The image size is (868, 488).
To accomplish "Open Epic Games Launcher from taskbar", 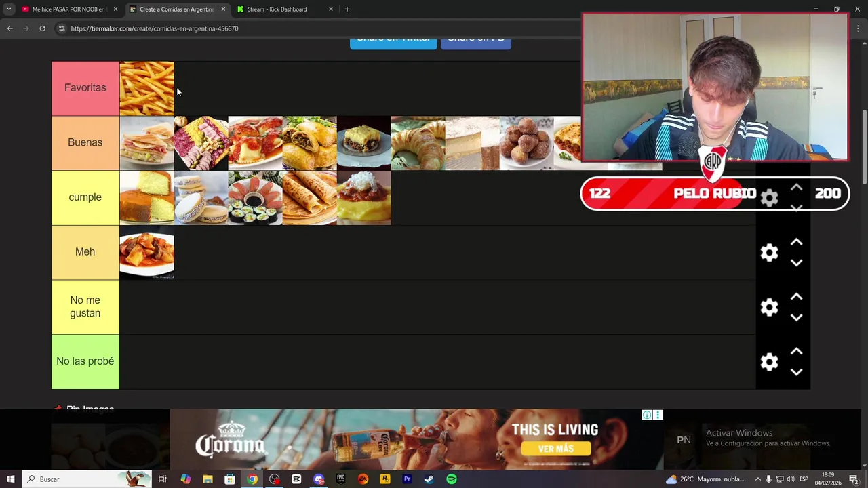I will point(340,479).
